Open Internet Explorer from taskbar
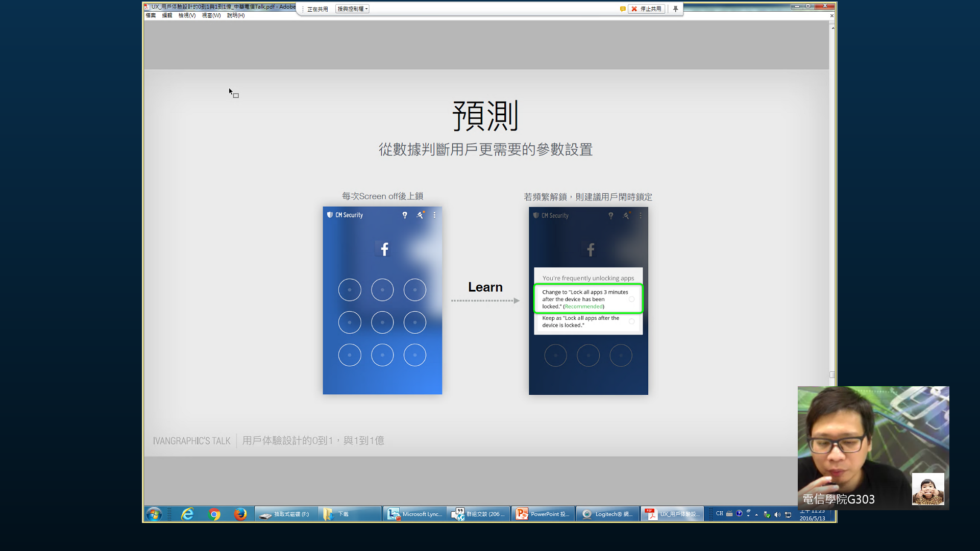 tap(187, 514)
